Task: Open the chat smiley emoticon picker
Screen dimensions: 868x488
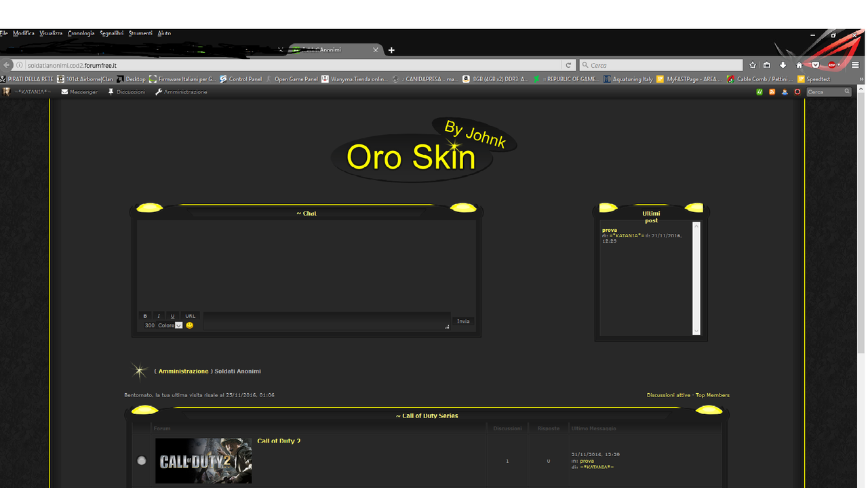Action: (x=190, y=325)
